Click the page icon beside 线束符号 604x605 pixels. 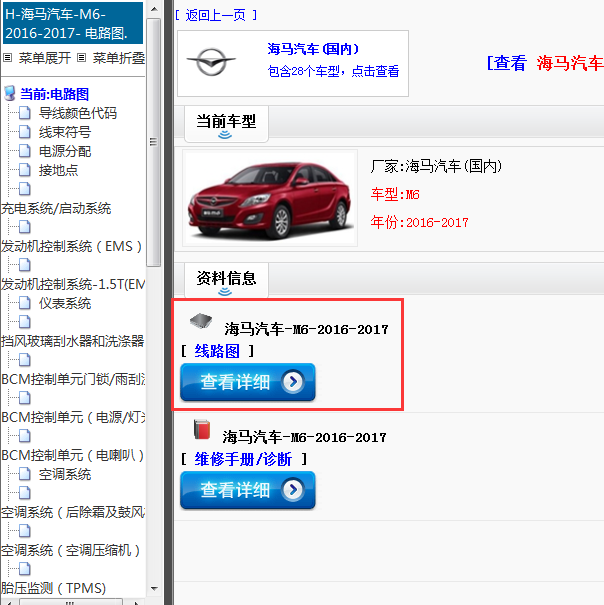click(x=25, y=132)
